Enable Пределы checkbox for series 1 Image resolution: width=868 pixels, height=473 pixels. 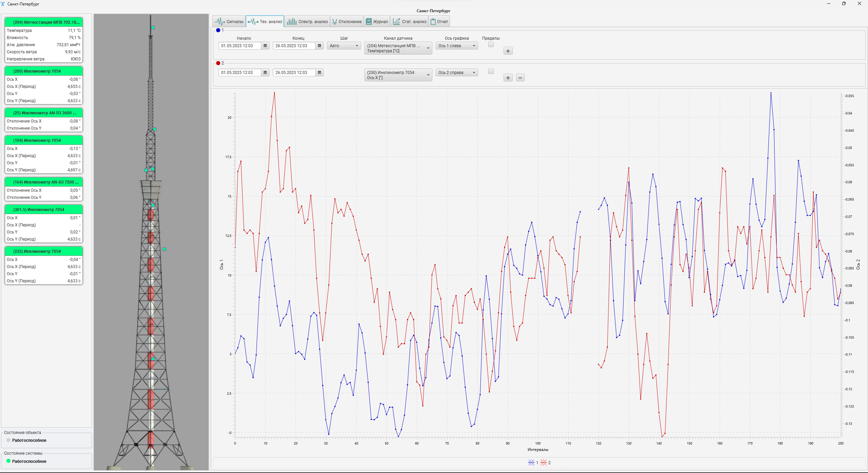491,45
